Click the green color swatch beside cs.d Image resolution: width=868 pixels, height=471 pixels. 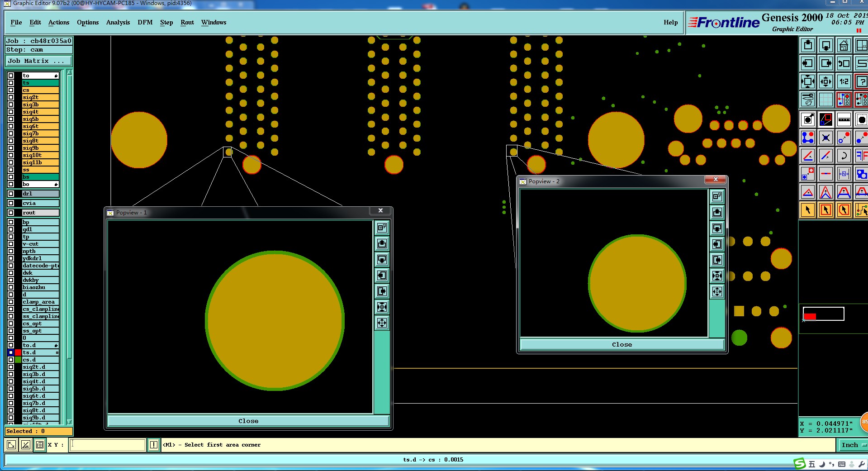(18, 360)
